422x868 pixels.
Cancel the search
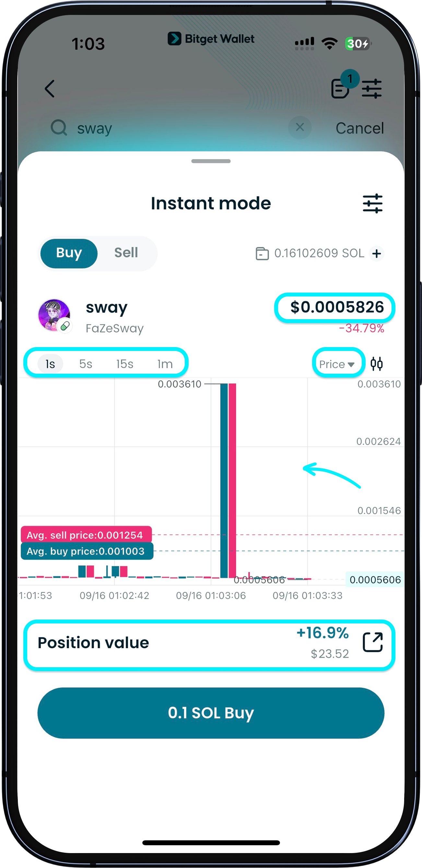pyautogui.click(x=359, y=128)
